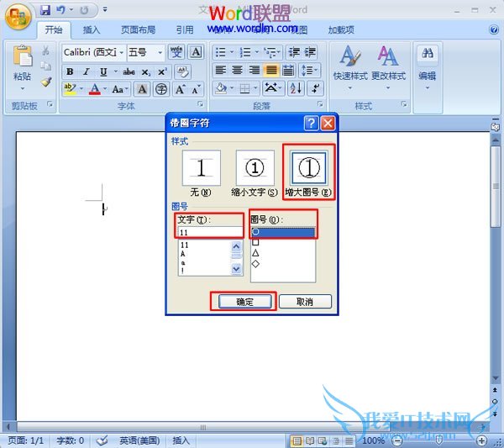Screen dimensions: 504x448
Task: Undo the last action
Action: [60, 10]
